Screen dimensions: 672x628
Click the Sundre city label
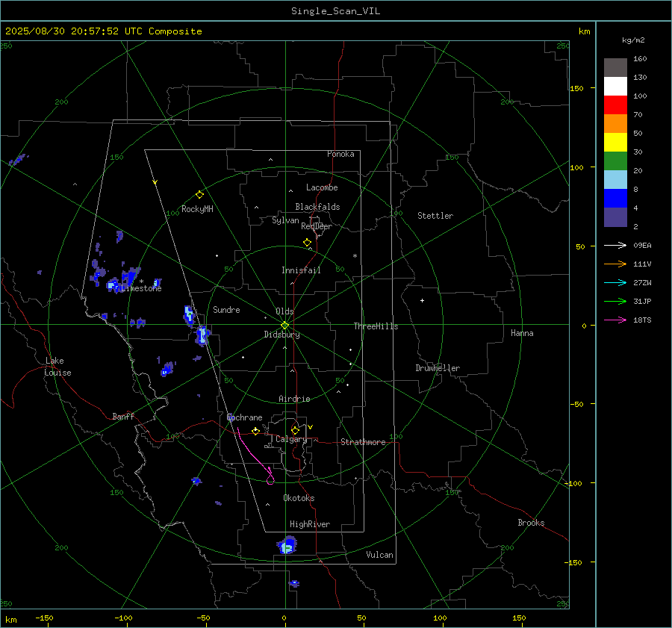[226, 310]
